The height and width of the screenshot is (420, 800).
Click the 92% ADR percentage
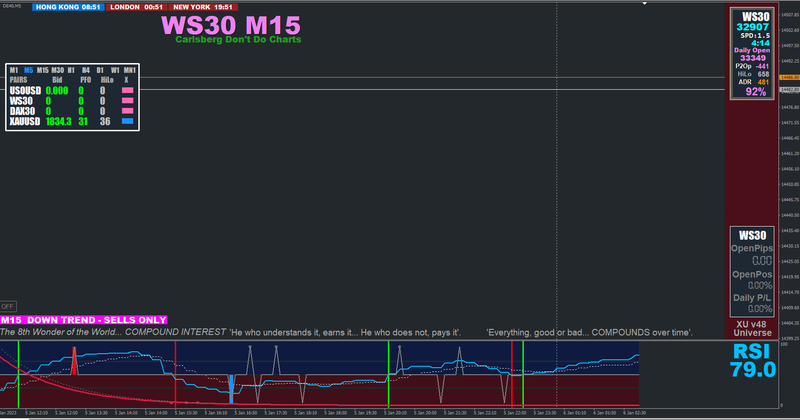756,92
